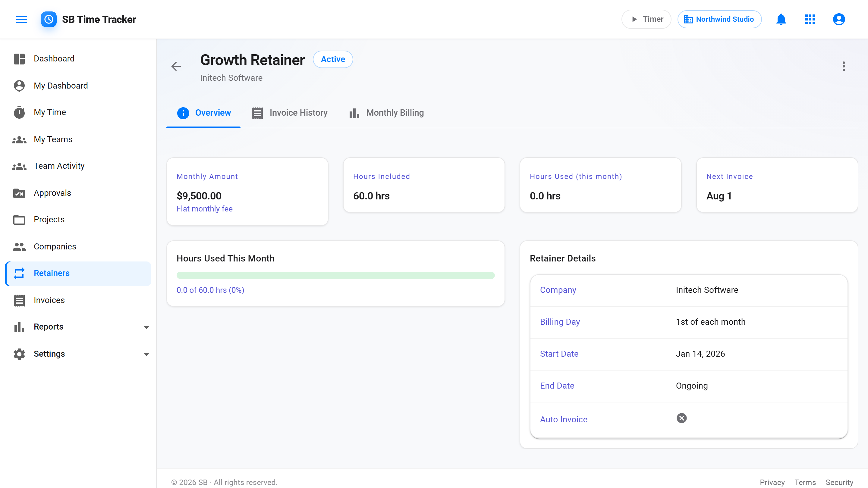Image resolution: width=868 pixels, height=488 pixels.
Task: Open the apps grid icon
Action: coord(810,19)
